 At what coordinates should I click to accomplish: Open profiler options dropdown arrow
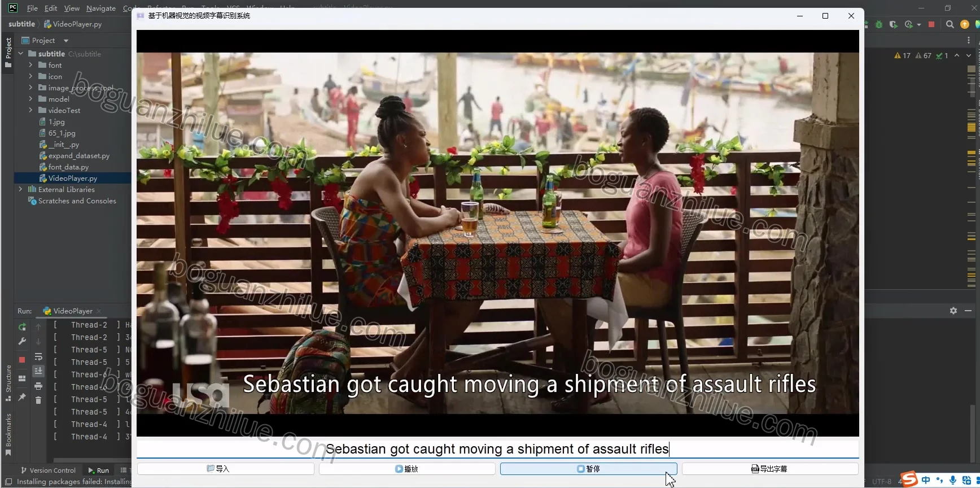[919, 24]
